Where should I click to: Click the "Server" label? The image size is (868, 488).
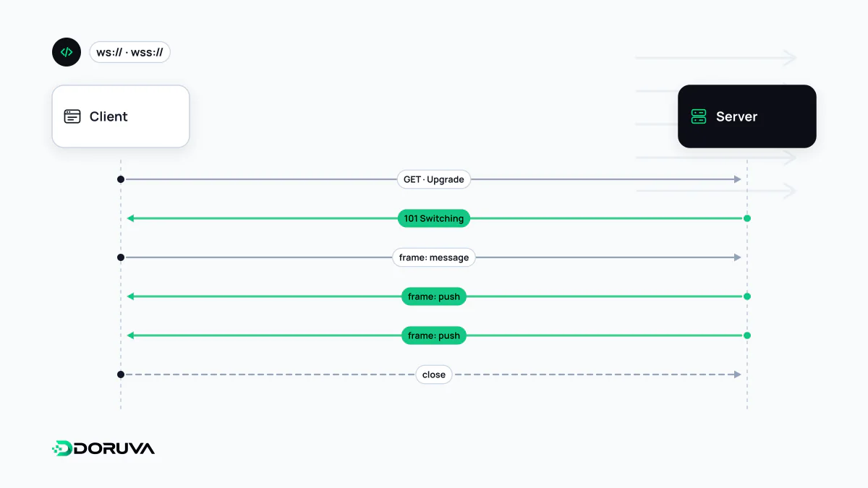coord(736,116)
